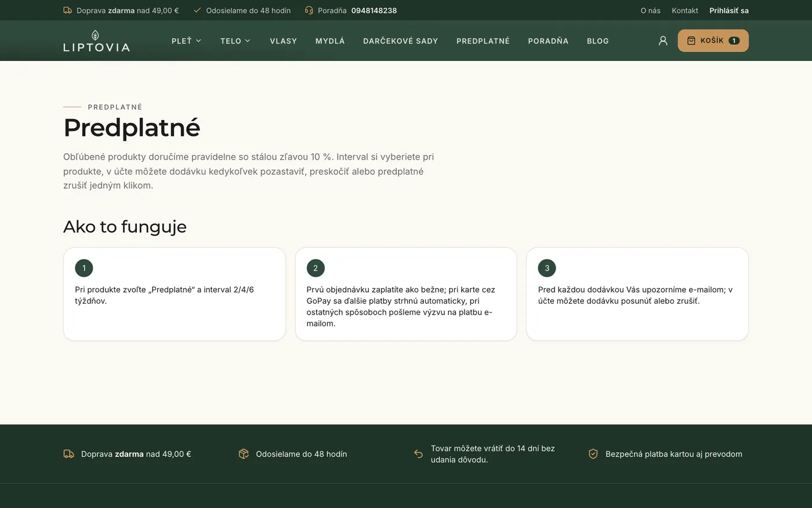This screenshot has width=812, height=508.
Task: Open the Poradňa nav item
Action: click(x=548, y=41)
